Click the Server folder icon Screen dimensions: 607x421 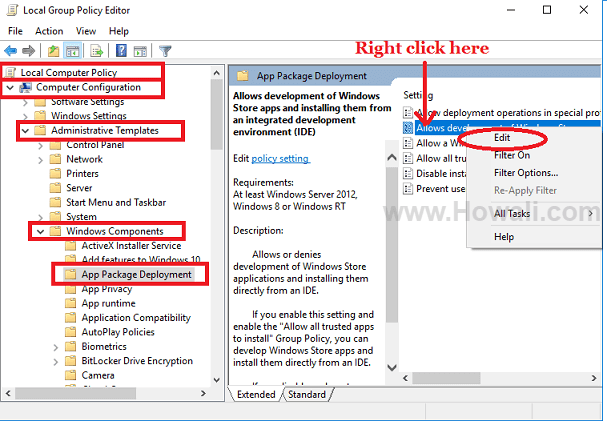coord(55,188)
